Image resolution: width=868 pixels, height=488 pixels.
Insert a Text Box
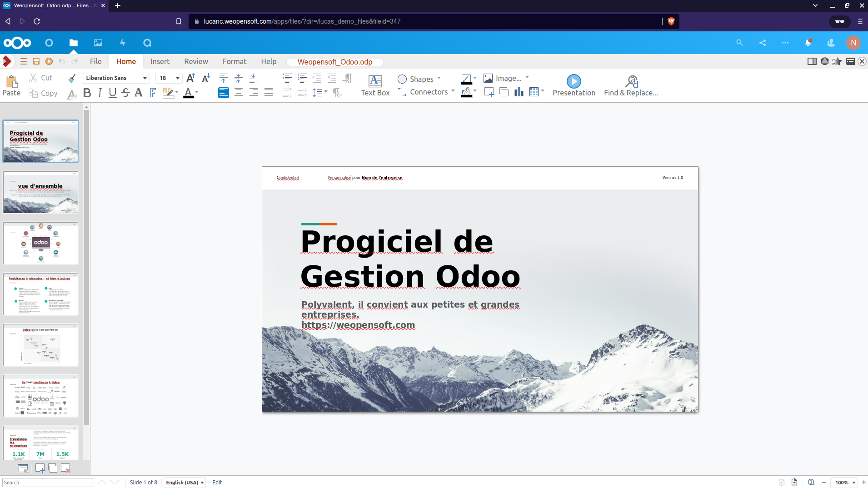coord(375,85)
